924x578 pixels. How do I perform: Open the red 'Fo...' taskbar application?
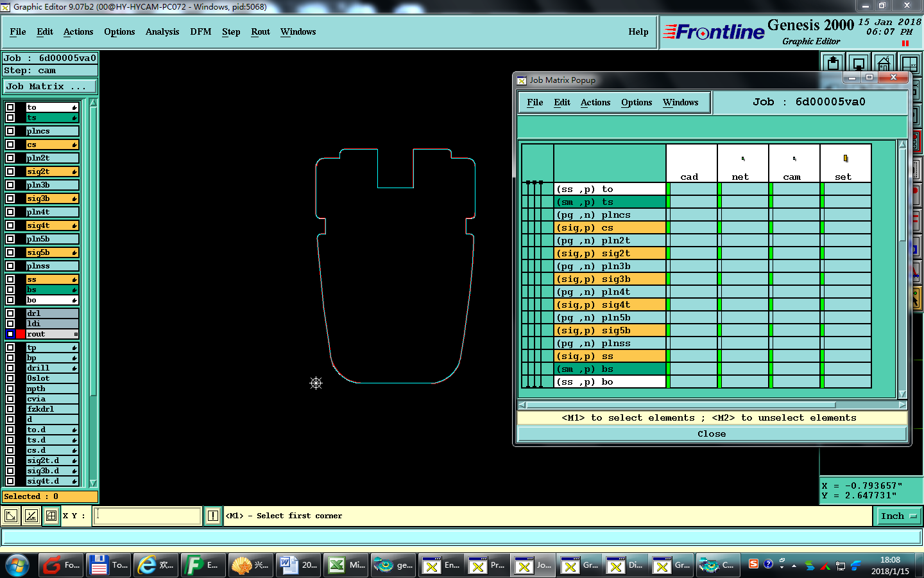click(61, 565)
